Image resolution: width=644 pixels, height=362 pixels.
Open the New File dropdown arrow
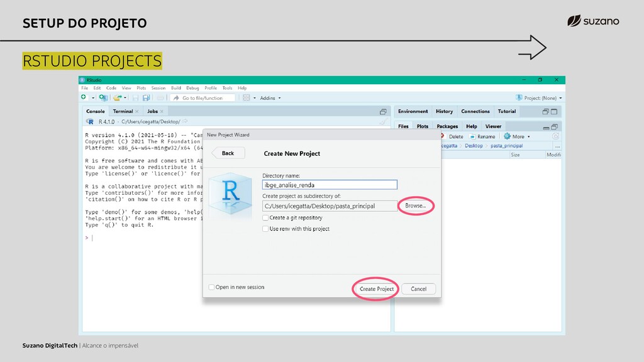pyautogui.click(x=93, y=98)
